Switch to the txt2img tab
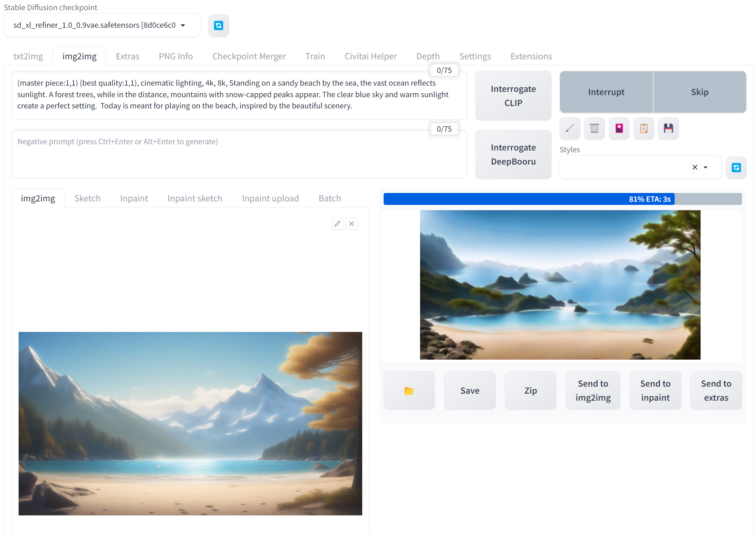Screen dimensions: 756x534 28,56
